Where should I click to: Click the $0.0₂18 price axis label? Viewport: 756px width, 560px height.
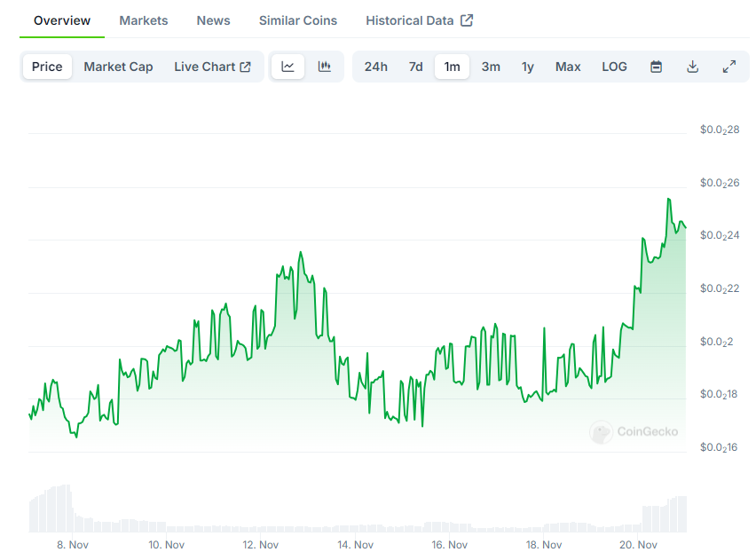(x=719, y=394)
